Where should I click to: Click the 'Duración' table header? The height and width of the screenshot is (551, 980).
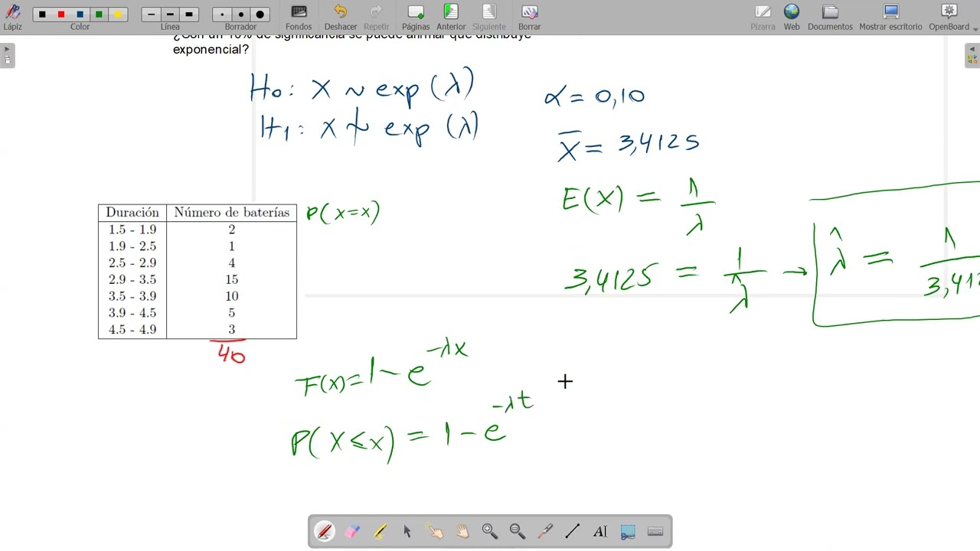132,213
